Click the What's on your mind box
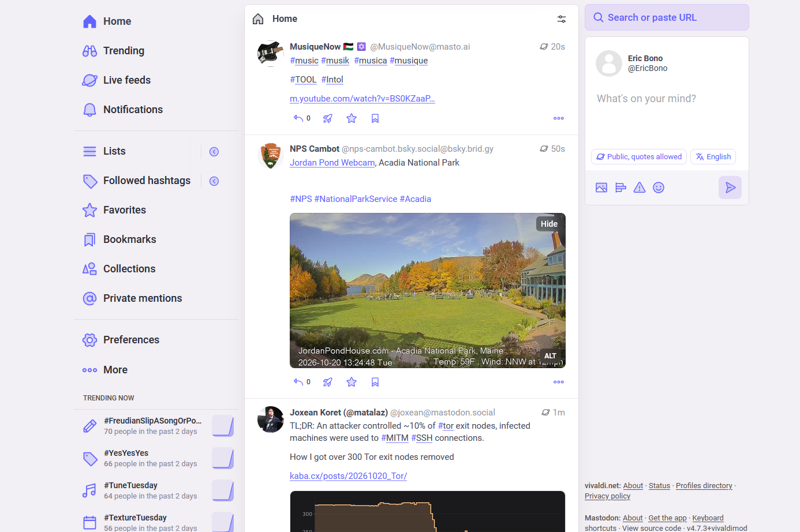Image resolution: width=800 pixels, height=532 pixels. click(667, 115)
